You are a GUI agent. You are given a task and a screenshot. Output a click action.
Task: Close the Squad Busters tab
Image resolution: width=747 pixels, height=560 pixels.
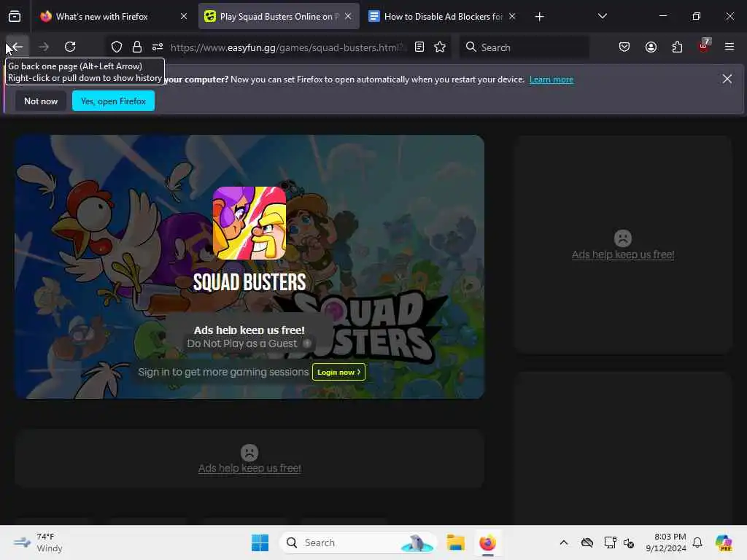pyautogui.click(x=348, y=17)
